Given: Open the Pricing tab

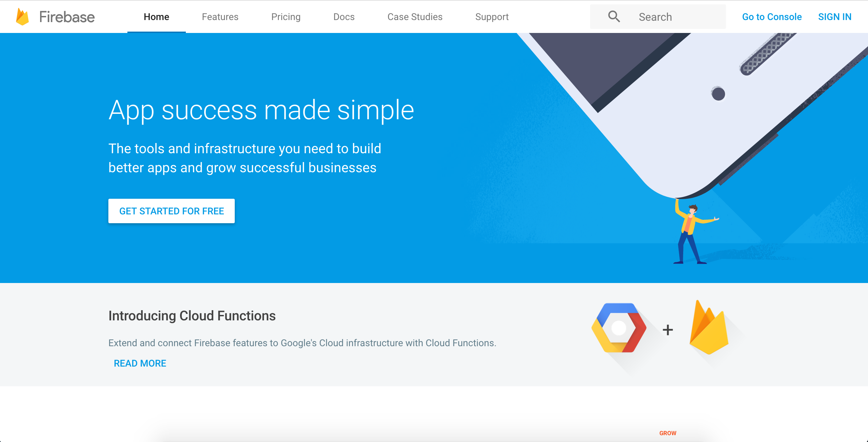Looking at the screenshot, I should point(286,17).
